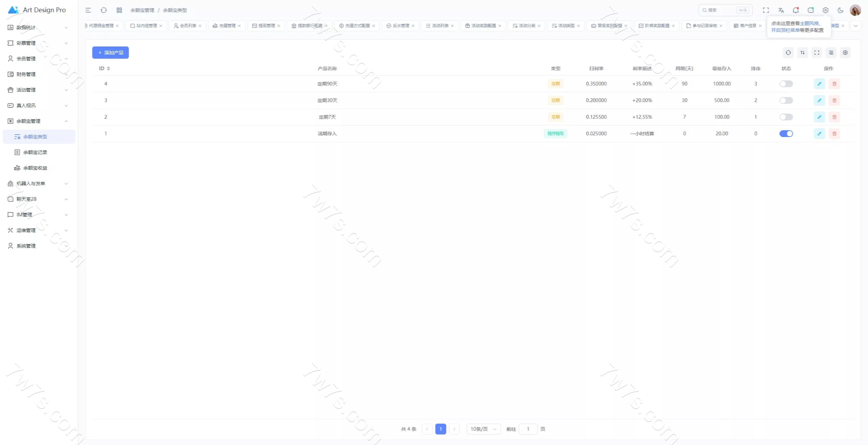Collapse sidebar with the menu fold icon

(x=88, y=10)
